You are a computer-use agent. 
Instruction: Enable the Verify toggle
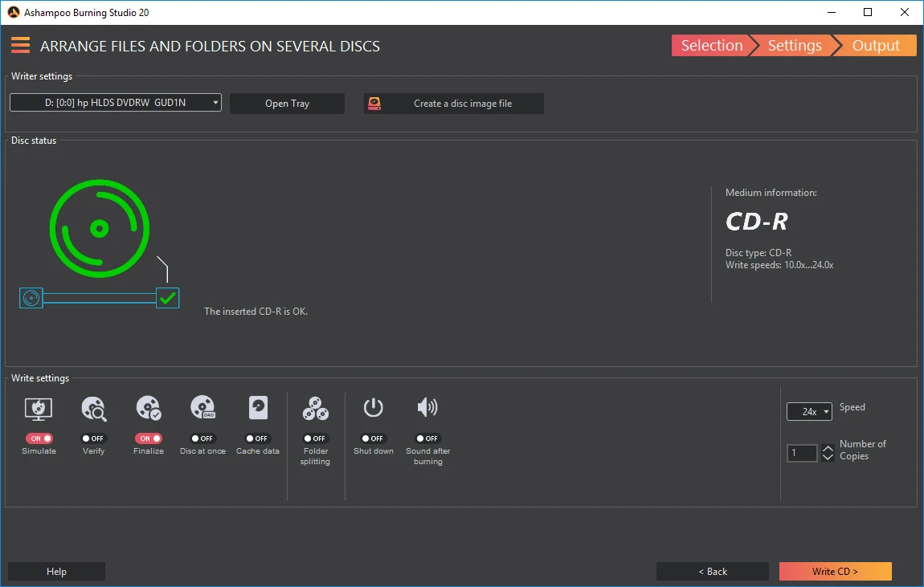coord(93,438)
